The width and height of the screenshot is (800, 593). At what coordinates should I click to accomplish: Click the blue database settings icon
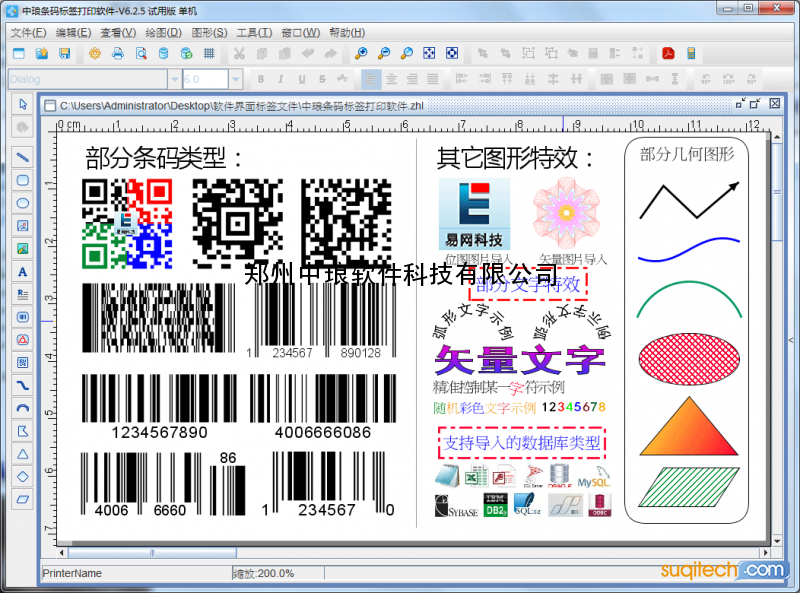(163, 53)
